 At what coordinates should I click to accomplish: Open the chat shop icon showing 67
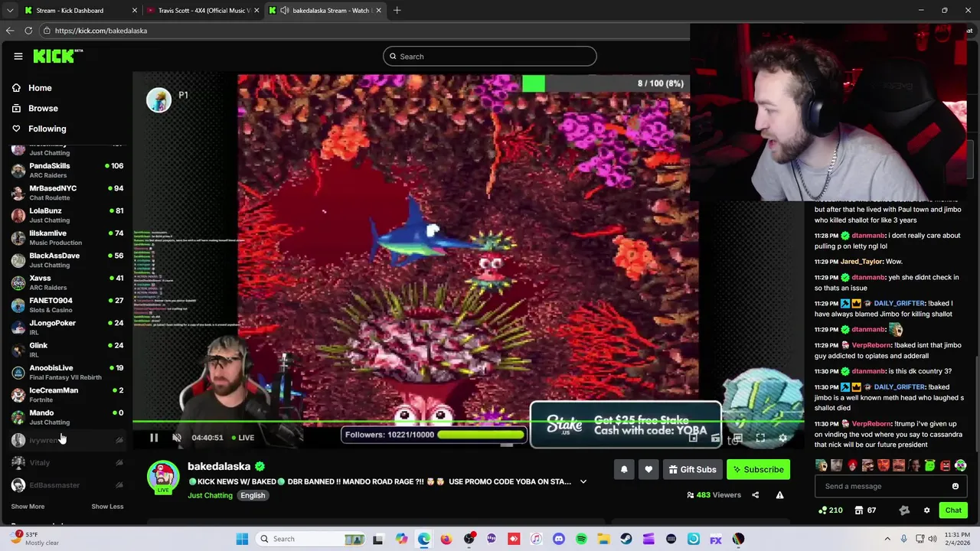tap(865, 510)
